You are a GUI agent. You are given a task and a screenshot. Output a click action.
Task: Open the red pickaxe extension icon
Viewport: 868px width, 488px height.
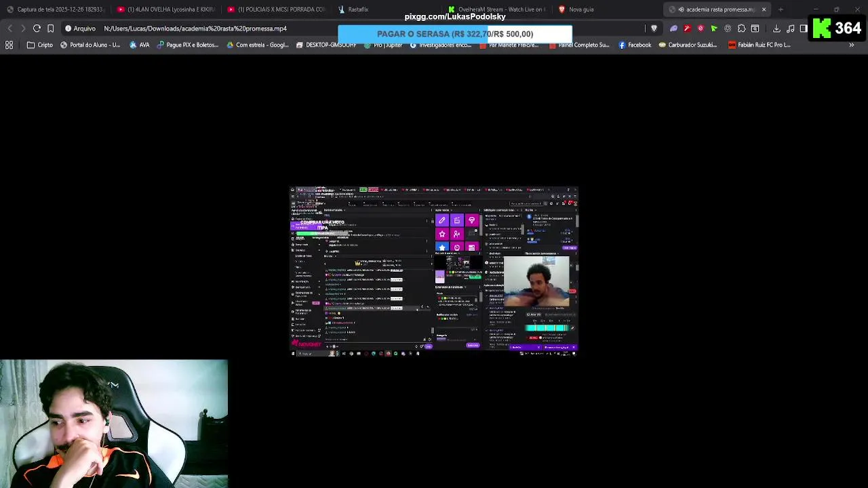687,28
